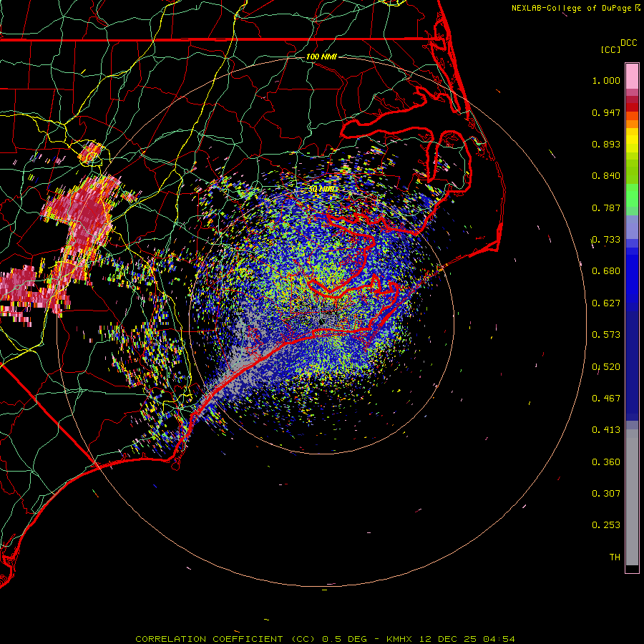Select the 0.360 legend value

tap(606, 462)
